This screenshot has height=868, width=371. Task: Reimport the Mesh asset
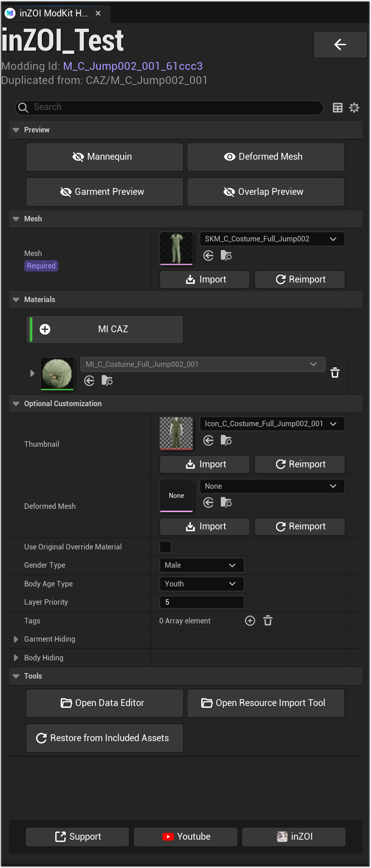click(300, 279)
